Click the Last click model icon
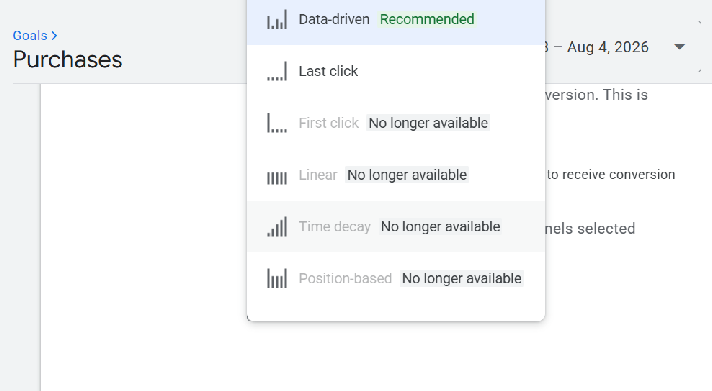 pyautogui.click(x=277, y=71)
